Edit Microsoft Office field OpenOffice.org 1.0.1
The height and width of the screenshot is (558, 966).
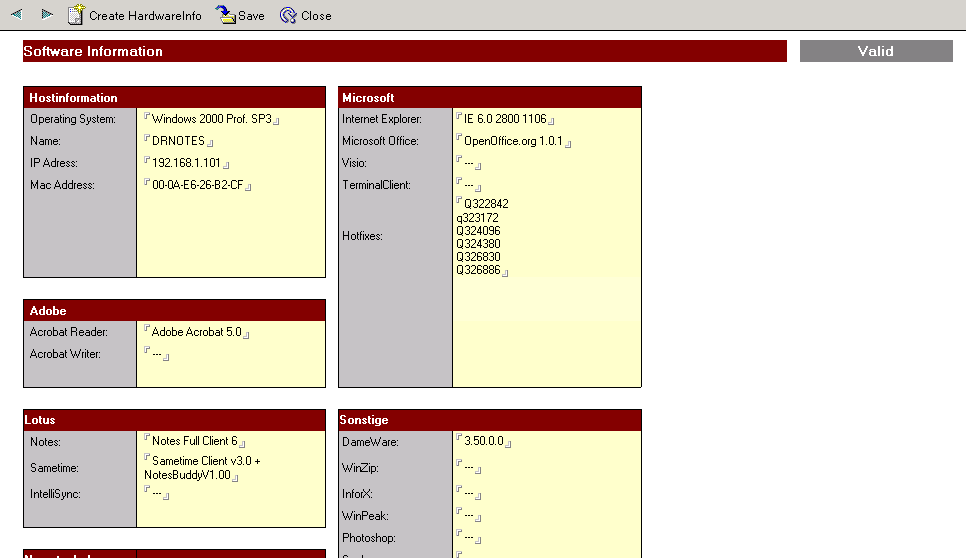click(x=513, y=141)
